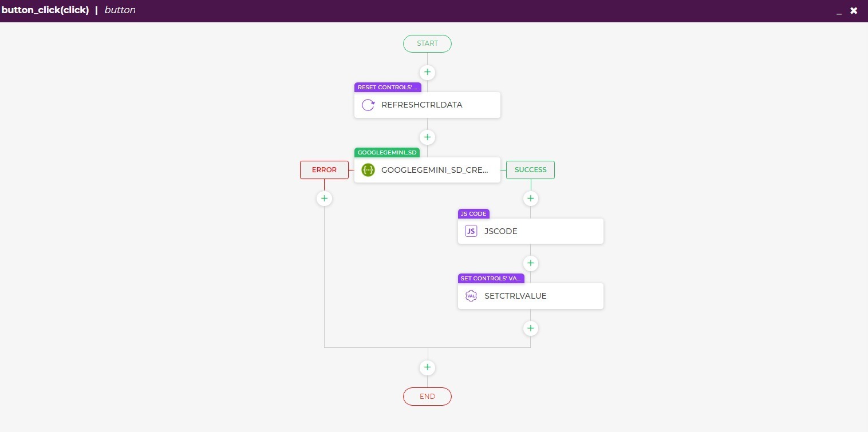868x432 pixels.
Task: Add a step right after START
Action: pyautogui.click(x=427, y=73)
